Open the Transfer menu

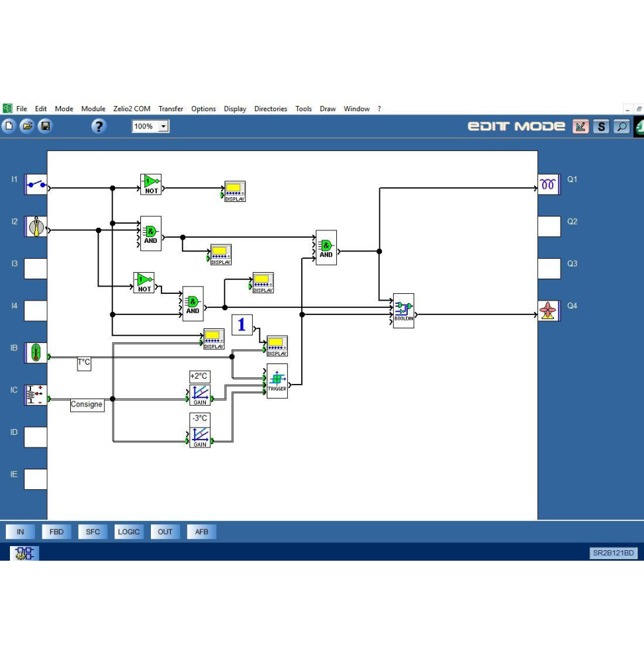pos(171,109)
